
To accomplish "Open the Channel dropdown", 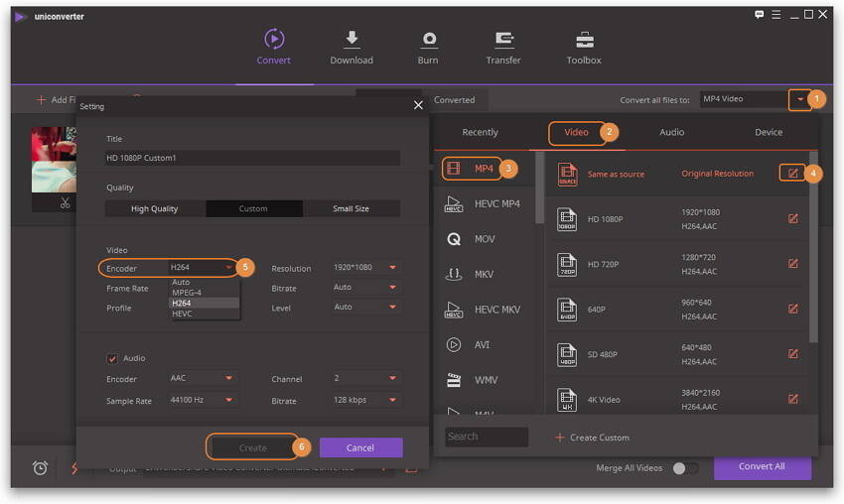I will coord(365,378).
